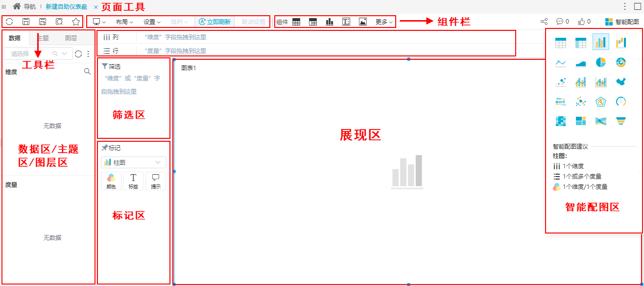Expand the 更多 components dropdown
This screenshot has height=286, width=644.
(384, 22)
